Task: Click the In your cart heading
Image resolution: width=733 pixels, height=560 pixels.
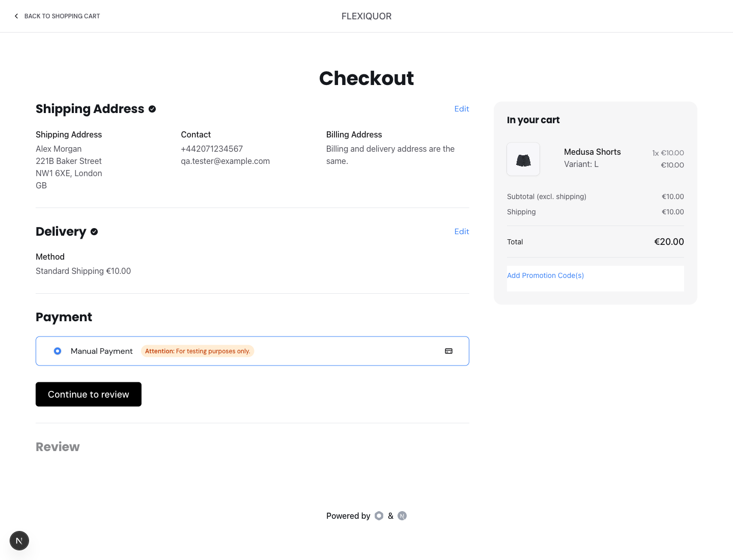Action: [x=533, y=120]
